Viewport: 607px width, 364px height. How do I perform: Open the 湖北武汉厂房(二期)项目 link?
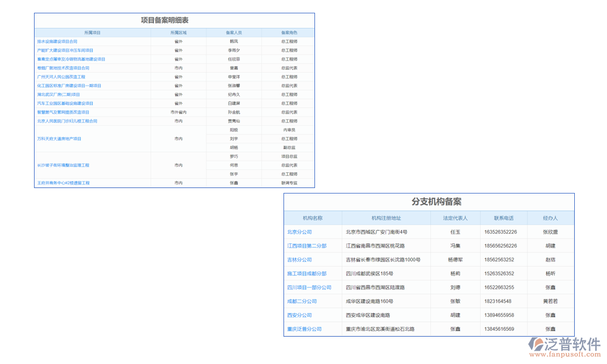coord(58,94)
